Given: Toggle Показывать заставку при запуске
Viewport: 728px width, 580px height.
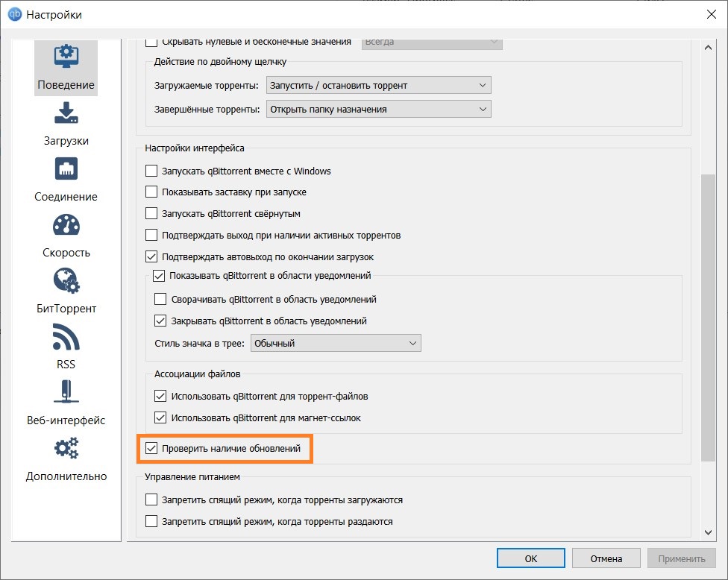Looking at the screenshot, I should [x=151, y=192].
